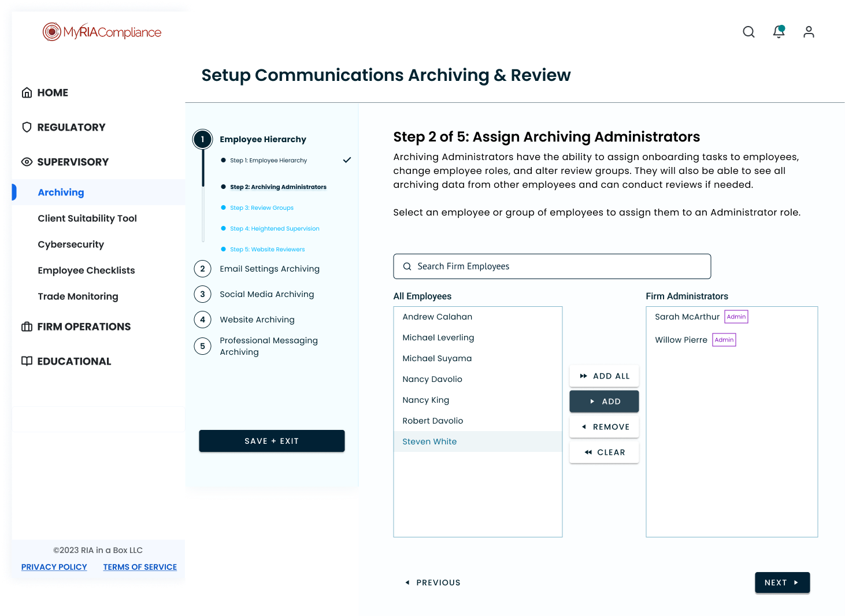845x616 pixels.
Task: Open Email Settings Archiving section
Action: coord(269,269)
